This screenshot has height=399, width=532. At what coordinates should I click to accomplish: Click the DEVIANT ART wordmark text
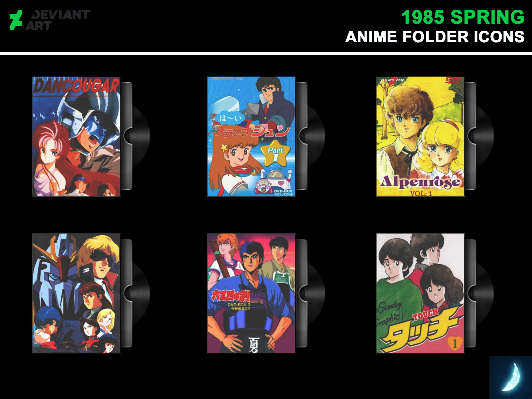58,20
